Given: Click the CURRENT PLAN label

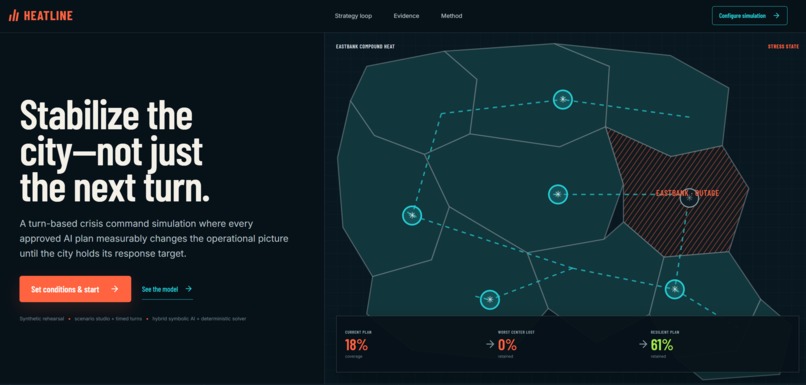Looking at the screenshot, I should (x=358, y=333).
